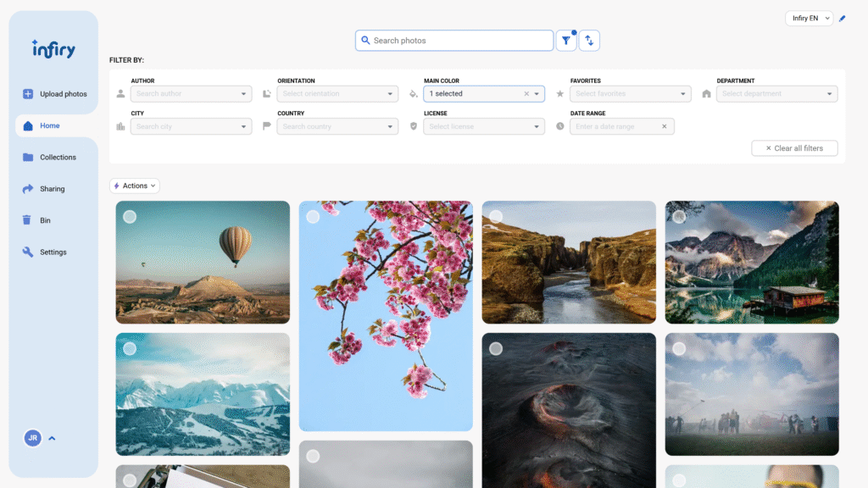The image size is (868, 488).
Task: Open the Favorites dropdown
Action: (x=631, y=94)
